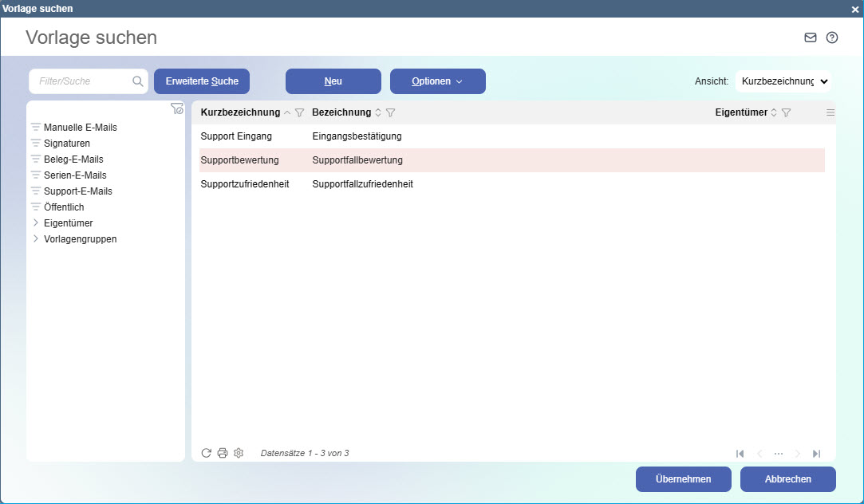Click the Übernehmen button
864x504 pixels.
click(683, 479)
